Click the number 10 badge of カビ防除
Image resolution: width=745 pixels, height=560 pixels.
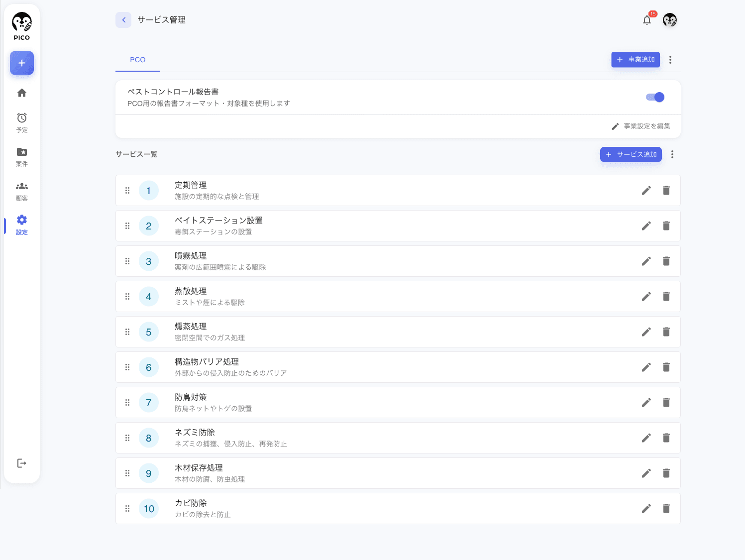pos(149,509)
